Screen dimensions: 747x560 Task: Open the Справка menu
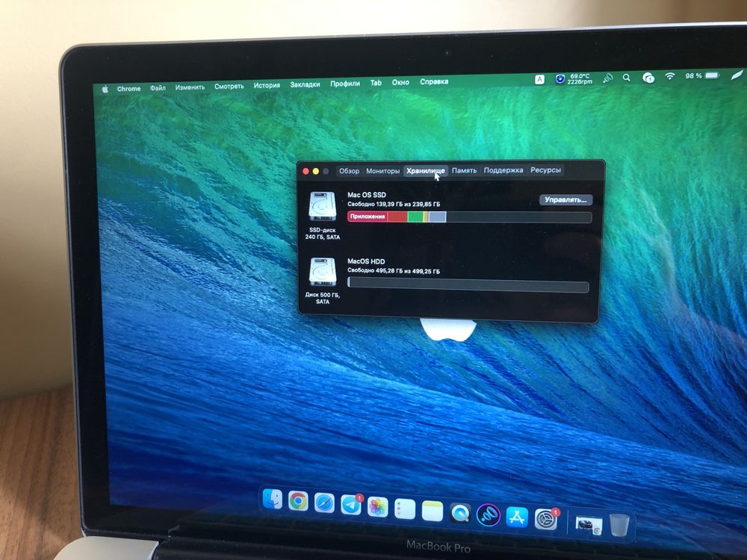[434, 81]
